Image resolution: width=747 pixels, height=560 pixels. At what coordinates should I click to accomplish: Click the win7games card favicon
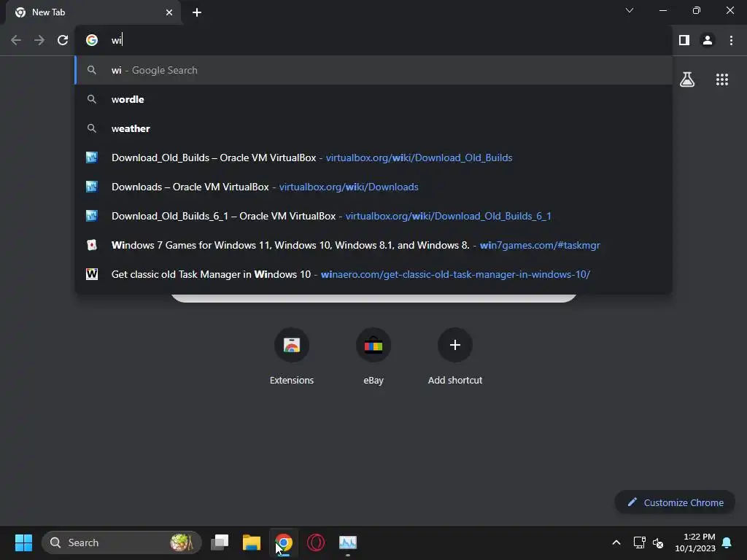point(91,245)
